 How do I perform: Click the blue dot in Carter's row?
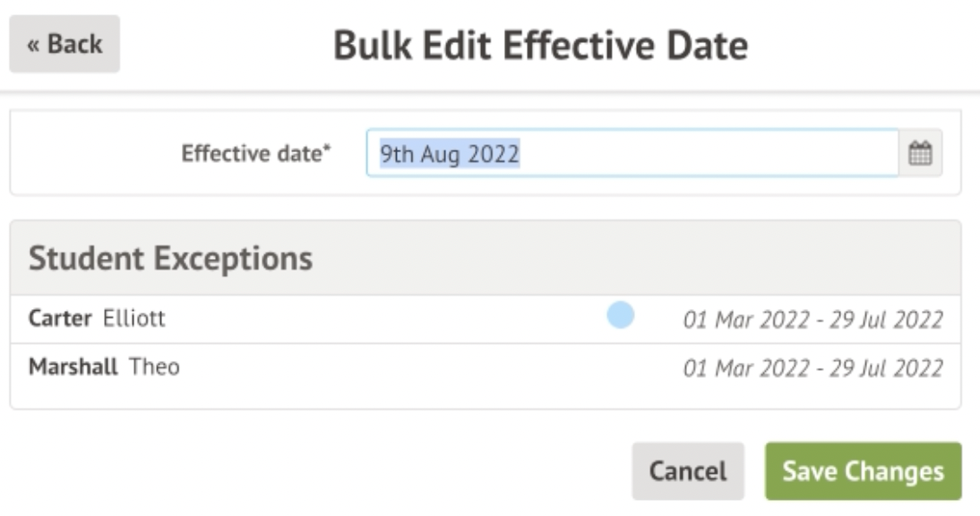[x=621, y=315]
